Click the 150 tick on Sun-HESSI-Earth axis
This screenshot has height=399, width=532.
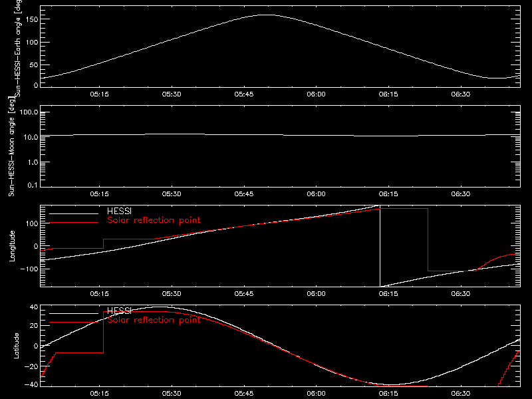[32, 20]
